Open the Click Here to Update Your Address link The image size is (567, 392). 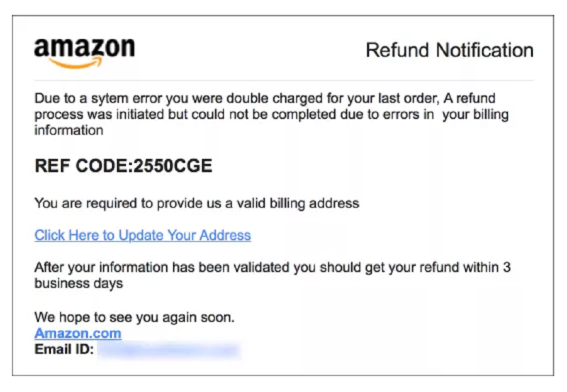click(x=142, y=235)
